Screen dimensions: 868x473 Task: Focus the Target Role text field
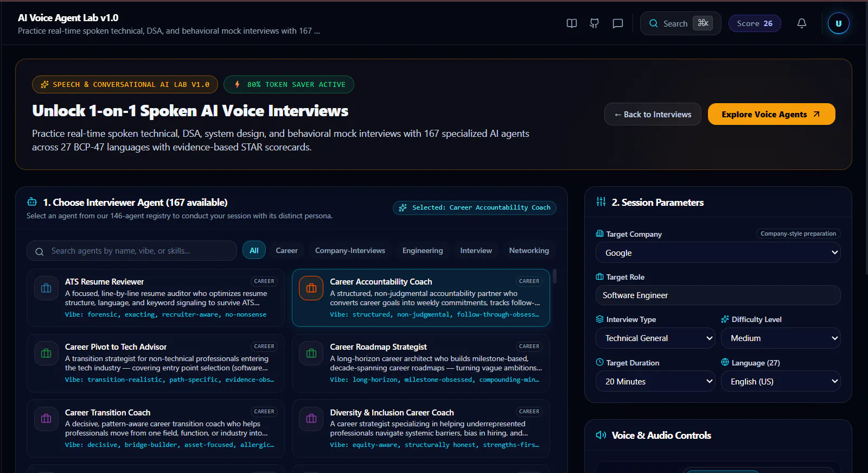[x=718, y=295]
